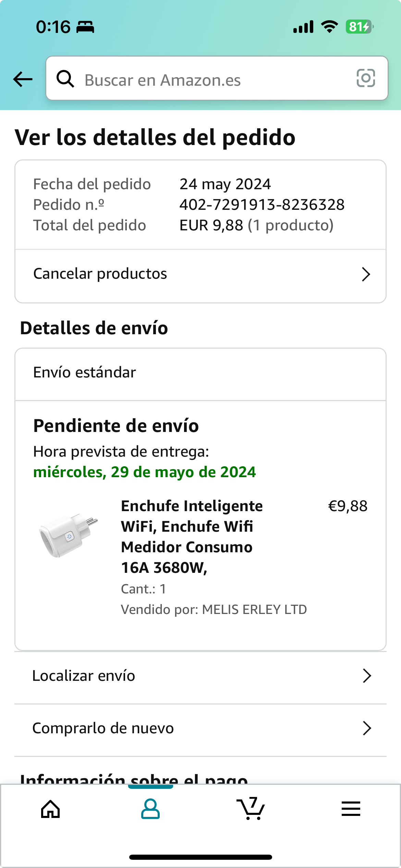Screen dimensions: 401x868
Task: Tap the order number 402-7291913-8236328
Action: [262, 205]
